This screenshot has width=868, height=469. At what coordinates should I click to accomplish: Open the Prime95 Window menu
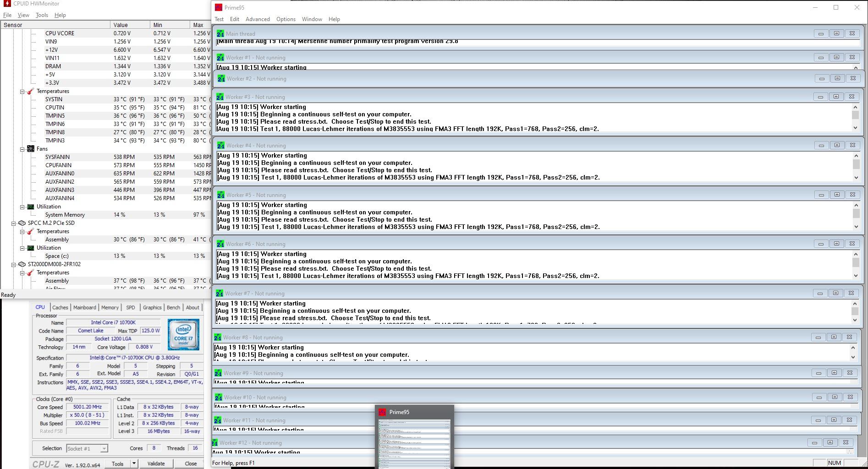(x=312, y=19)
